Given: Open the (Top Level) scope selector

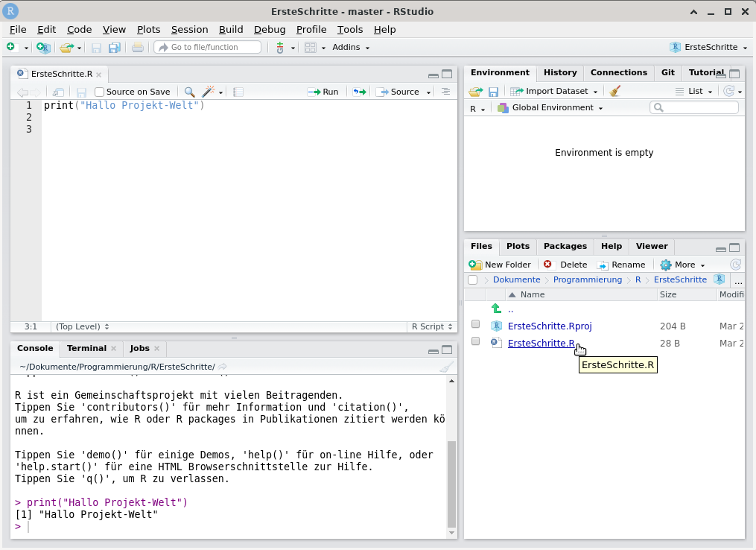Looking at the screenshot, I should [x=82, y=326].
